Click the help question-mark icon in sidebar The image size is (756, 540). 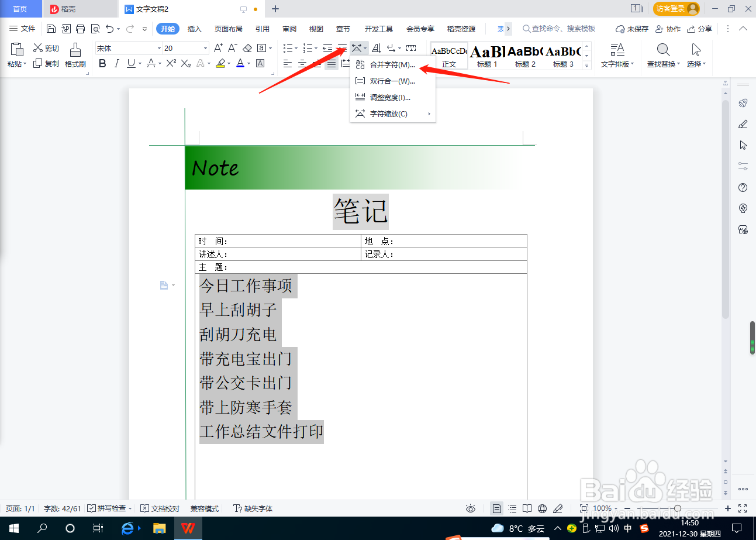pyautogui.click(x=743, y=187)
